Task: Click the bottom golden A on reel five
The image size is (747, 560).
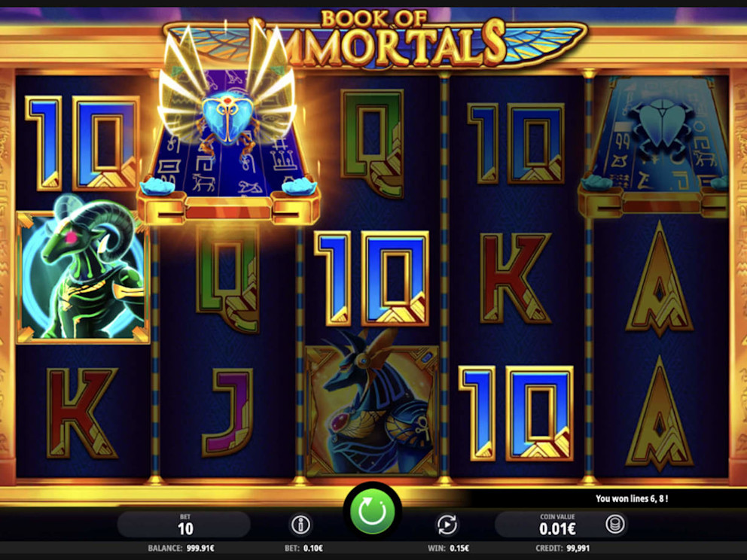Action: click(x=659, y=413)
